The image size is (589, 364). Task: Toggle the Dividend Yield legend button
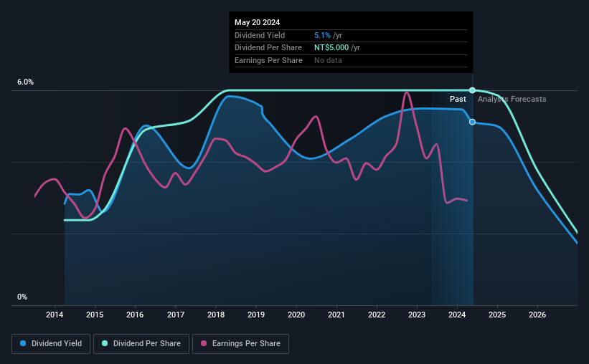(x=51, y=344)
